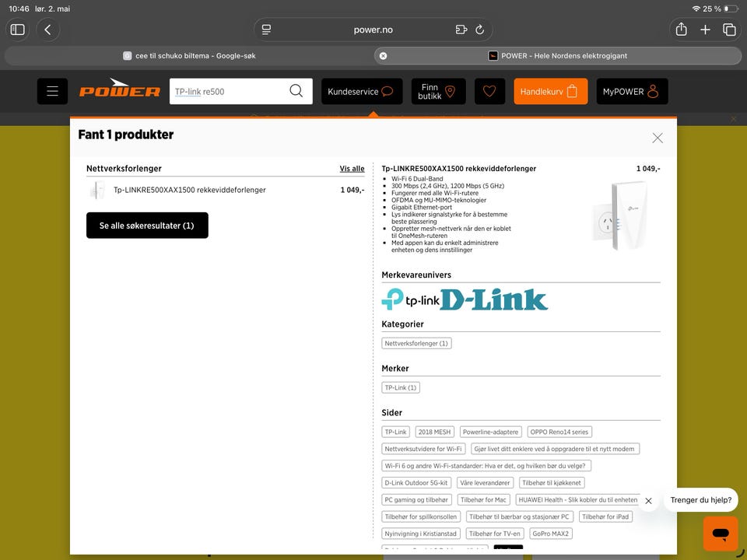The image size is (747, 560).
Task: Open the 'TP-Link' page chip under Sider
Action: pos(395,432)
